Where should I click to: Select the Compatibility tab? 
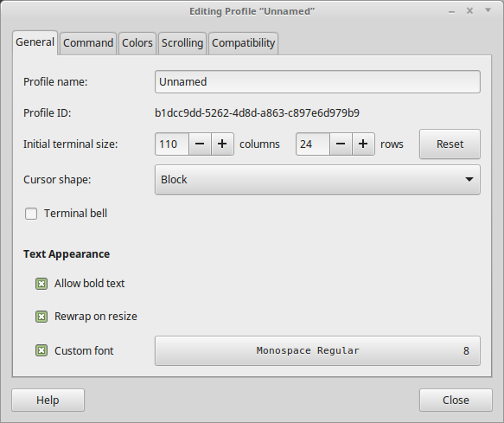[243, 43]
